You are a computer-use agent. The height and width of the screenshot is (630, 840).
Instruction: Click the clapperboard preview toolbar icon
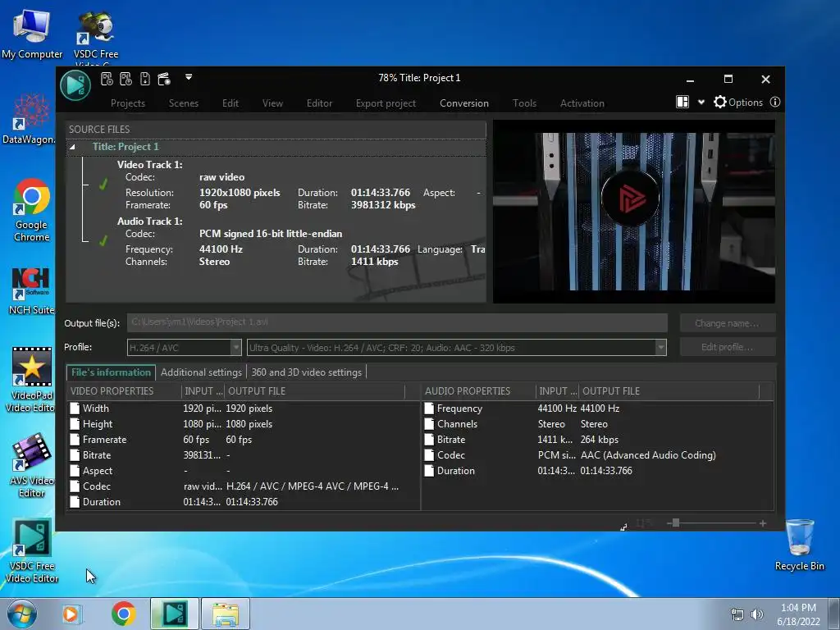tap(164, 80)
